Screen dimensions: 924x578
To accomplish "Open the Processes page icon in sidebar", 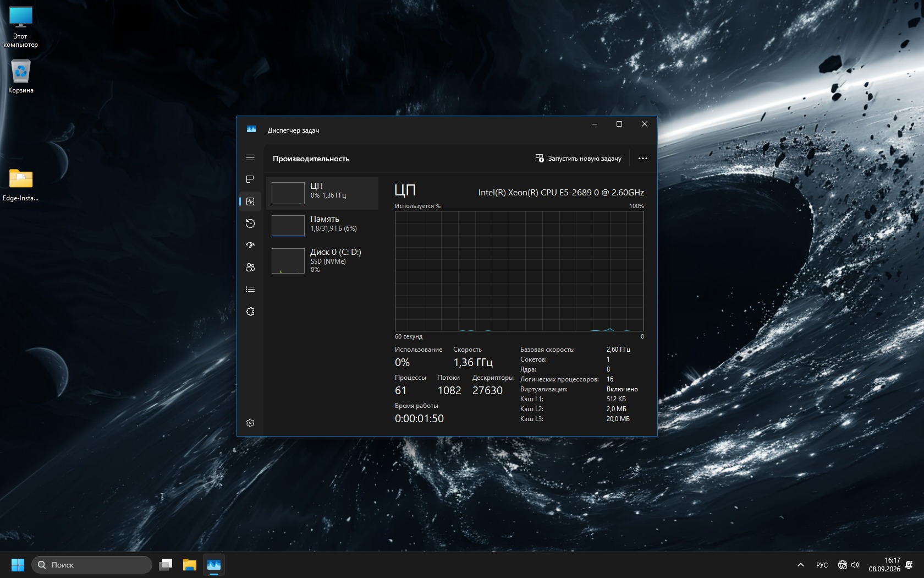I will coord(250,179).
